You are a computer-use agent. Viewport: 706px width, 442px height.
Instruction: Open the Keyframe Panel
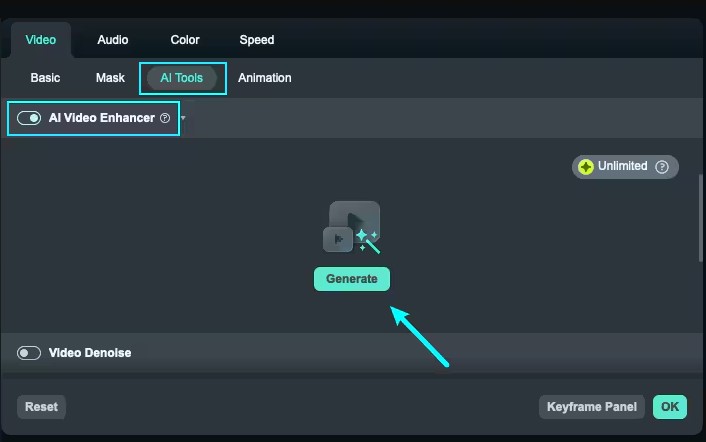(592, 407)
